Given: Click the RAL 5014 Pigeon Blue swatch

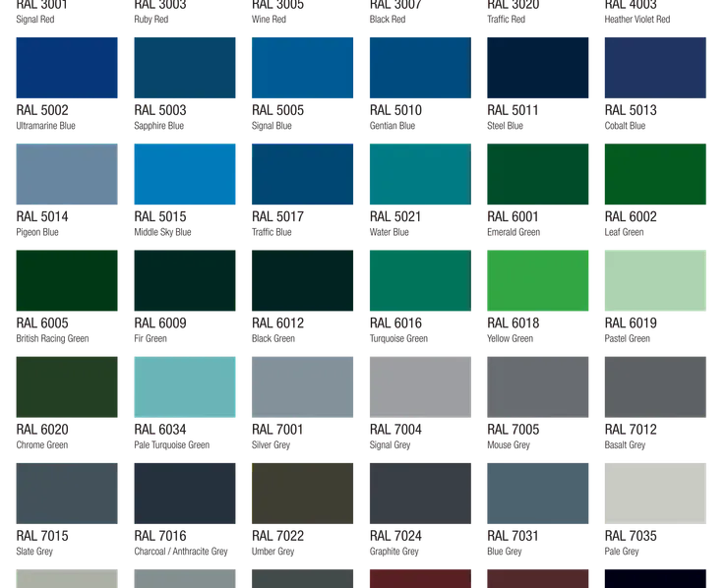Looking at the screenshot, I should click(x=67, y=174).
